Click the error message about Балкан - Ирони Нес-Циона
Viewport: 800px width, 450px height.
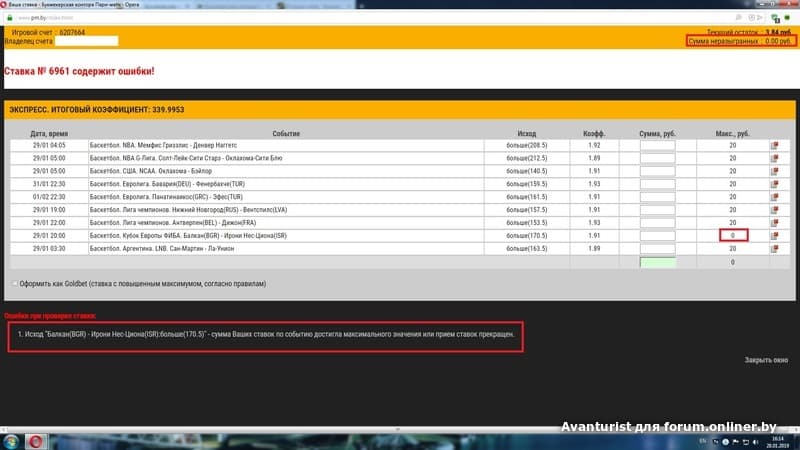(266, 335)
